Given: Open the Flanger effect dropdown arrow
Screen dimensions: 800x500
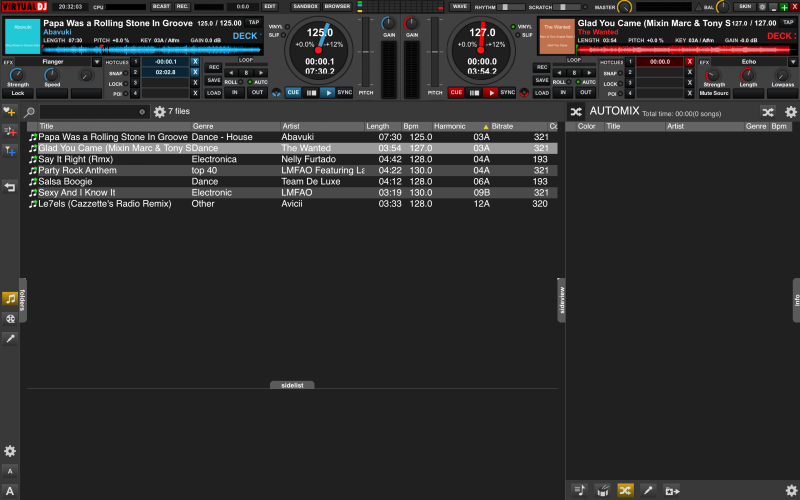Looking at the screenshot, I should click(96, 62).
